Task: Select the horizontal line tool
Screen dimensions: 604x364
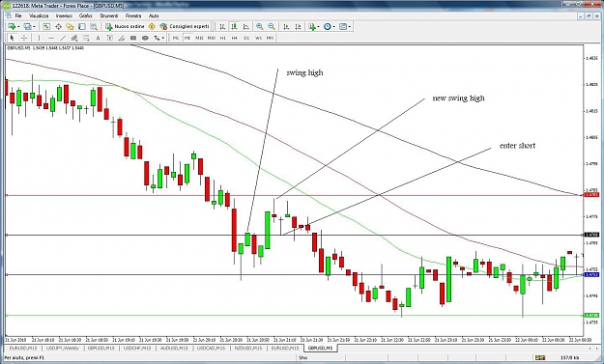Action: tap(51, 38)
